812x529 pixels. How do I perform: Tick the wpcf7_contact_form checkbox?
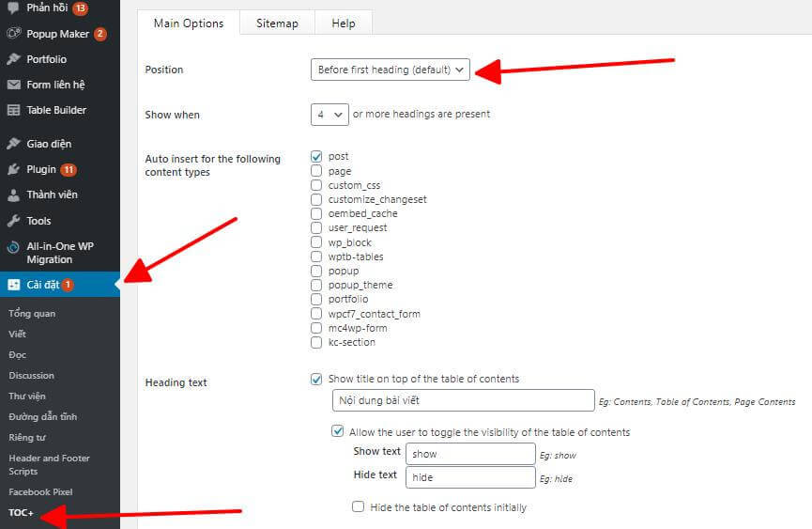(316, 314)
